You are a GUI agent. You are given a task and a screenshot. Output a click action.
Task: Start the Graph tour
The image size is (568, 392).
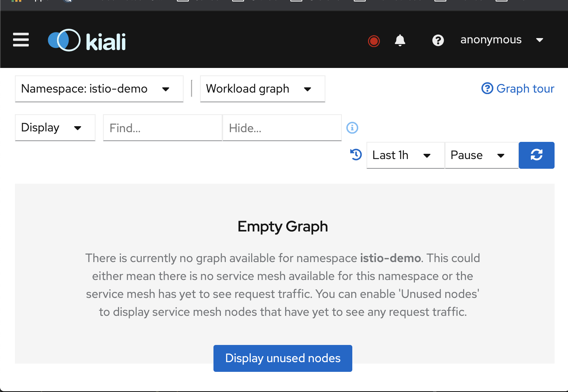(x=518, y=88)
